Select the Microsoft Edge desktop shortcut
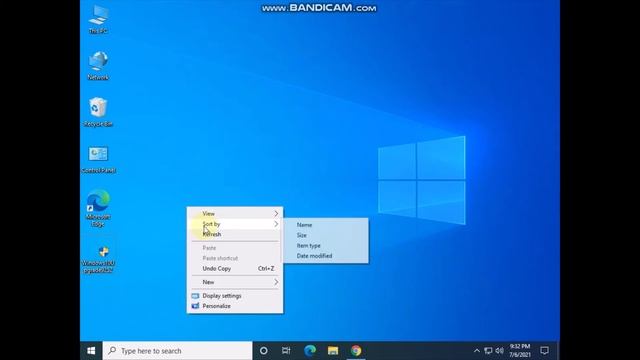Image resolution: width=640 pixels, height=360 pixels. (98, 208)
